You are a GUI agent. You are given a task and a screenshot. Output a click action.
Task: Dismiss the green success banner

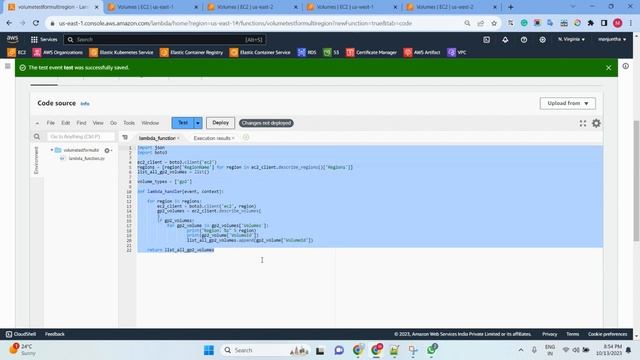click(609, 68)
